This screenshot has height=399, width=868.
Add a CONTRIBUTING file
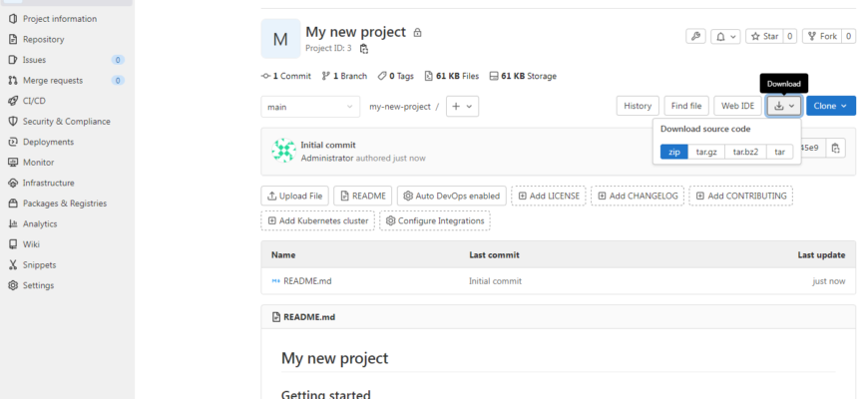pyautogui.click(x=741, y=196)
